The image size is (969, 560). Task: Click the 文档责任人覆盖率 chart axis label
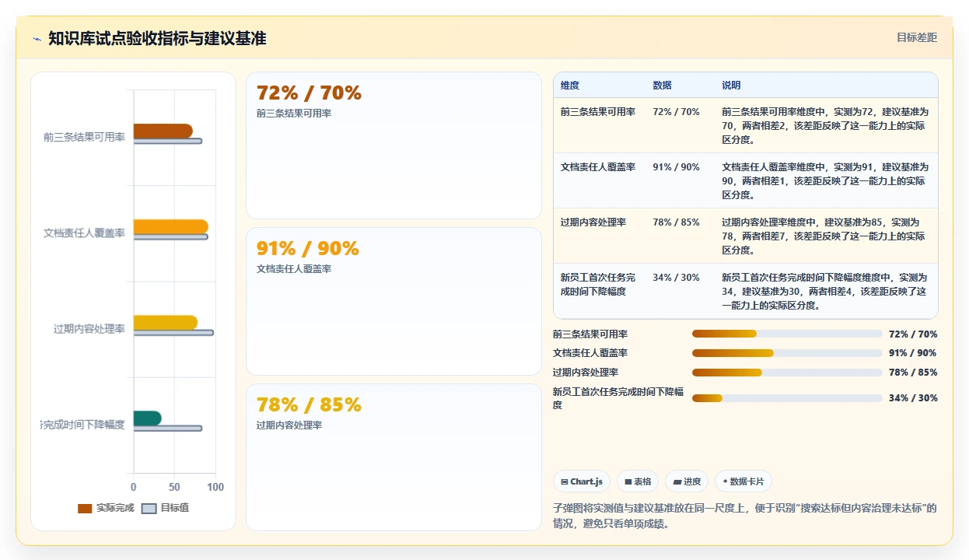(84, 233)
